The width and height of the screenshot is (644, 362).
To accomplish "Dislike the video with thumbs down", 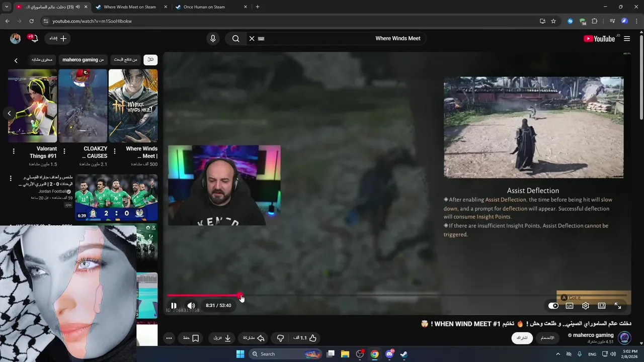I will (281, 338).
